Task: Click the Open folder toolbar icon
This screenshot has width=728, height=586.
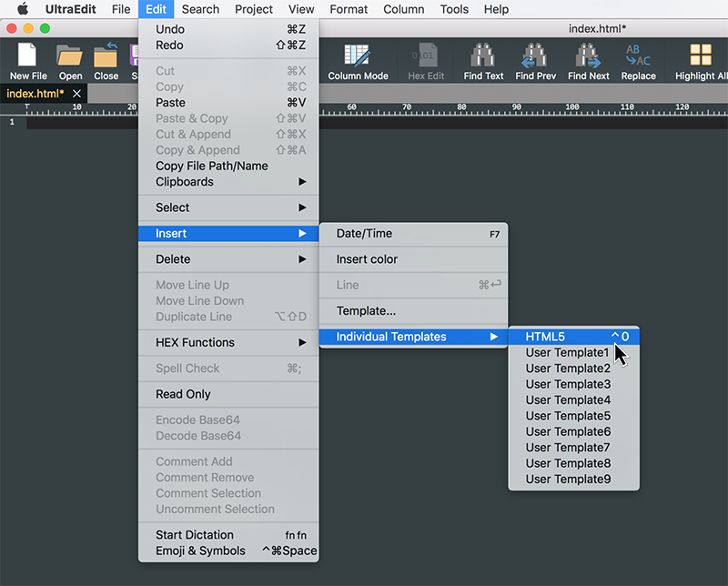Action: pyautogui.click(x=70, y=61)
